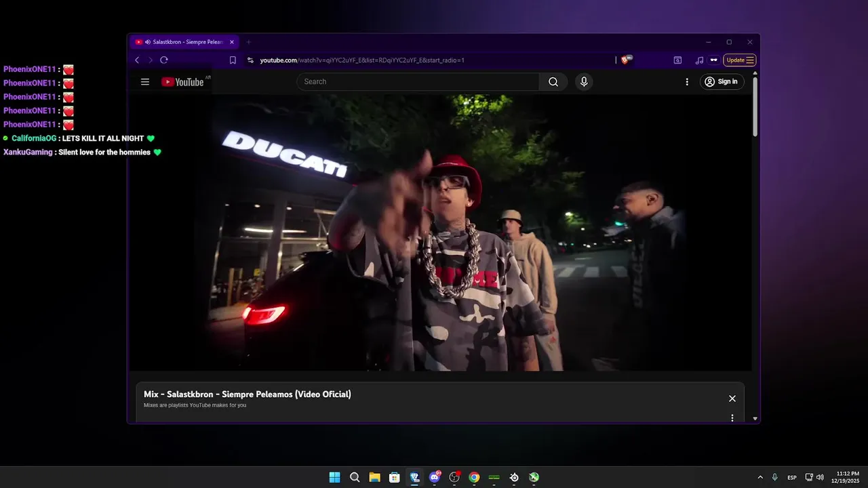868x488 pixels.
Task: Reload the page with refresh icon
Action: [164, 60]
